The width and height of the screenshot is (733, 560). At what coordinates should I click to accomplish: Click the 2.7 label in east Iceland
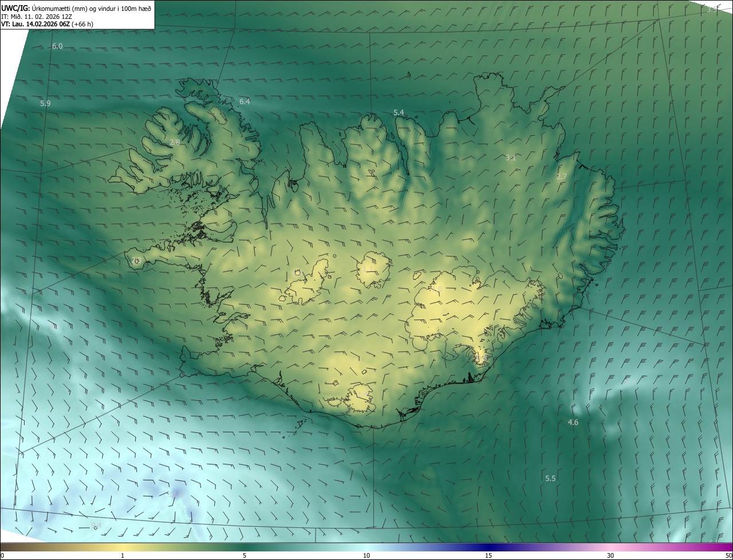tap(561, 177)
